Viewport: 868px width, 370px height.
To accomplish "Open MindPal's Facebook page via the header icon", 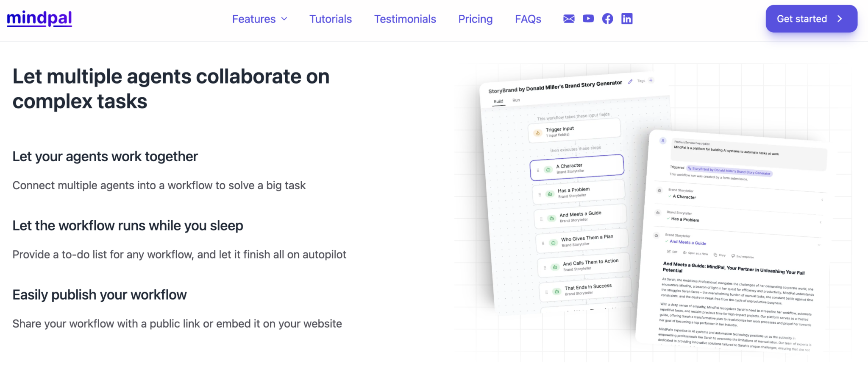I will [x=607, y=18].
